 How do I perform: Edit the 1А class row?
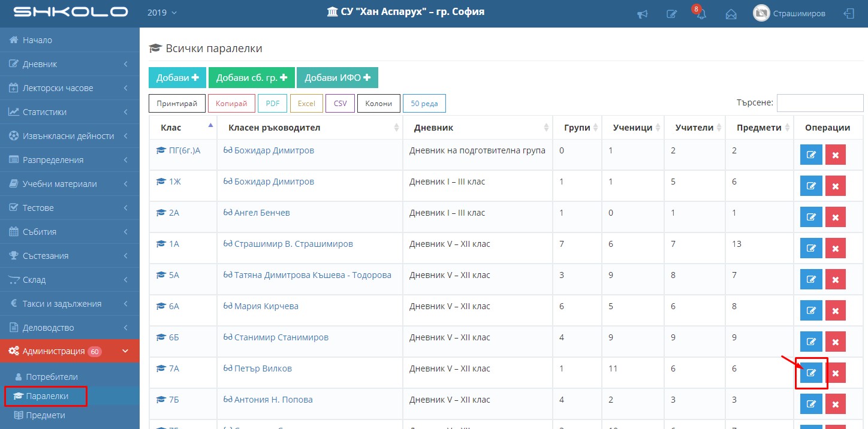[812, 248]
